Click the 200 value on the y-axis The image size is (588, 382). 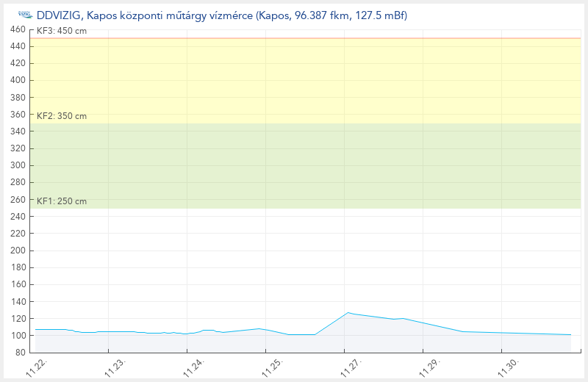[x=18, y=251]
